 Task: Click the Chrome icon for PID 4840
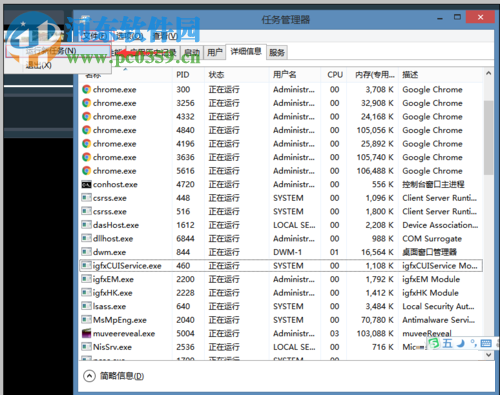click(x=86, y=130)
